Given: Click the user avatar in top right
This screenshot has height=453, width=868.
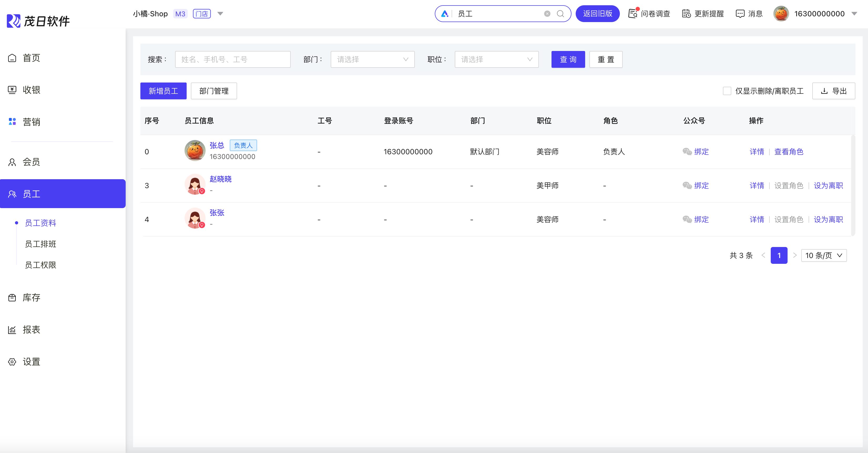Looking at the screenshot, I should point(781,14).
